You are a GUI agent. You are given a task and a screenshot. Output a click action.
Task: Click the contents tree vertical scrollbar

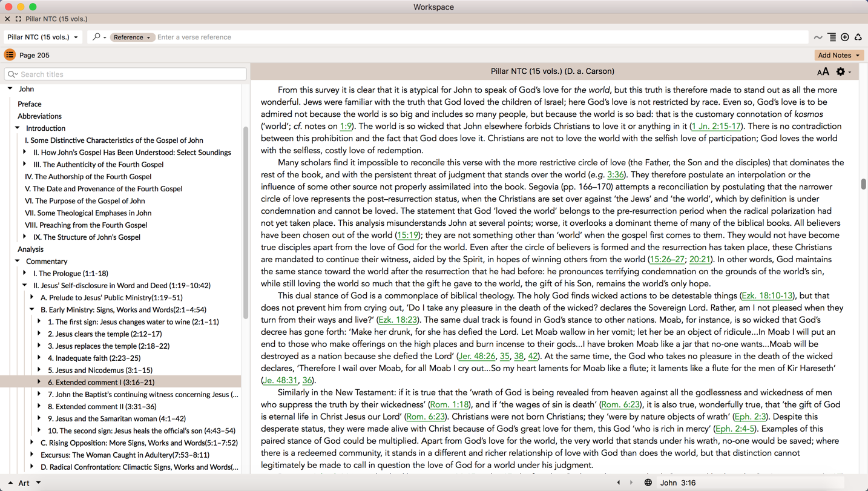246,223
